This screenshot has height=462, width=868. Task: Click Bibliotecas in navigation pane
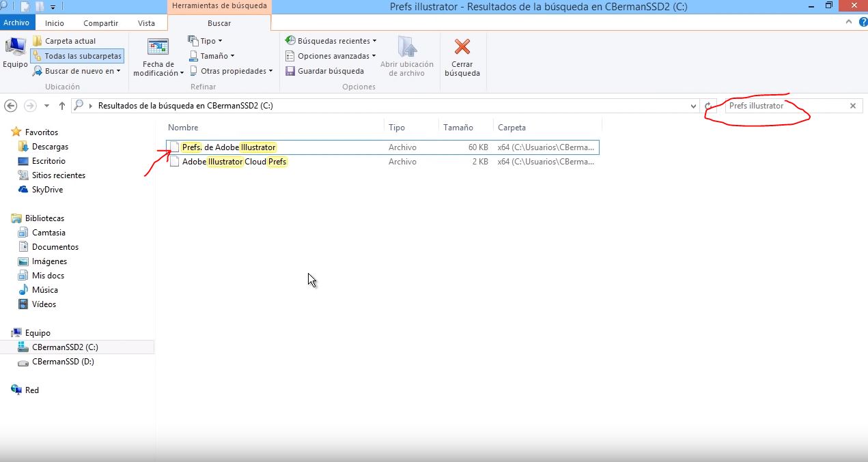pos(44,218)
